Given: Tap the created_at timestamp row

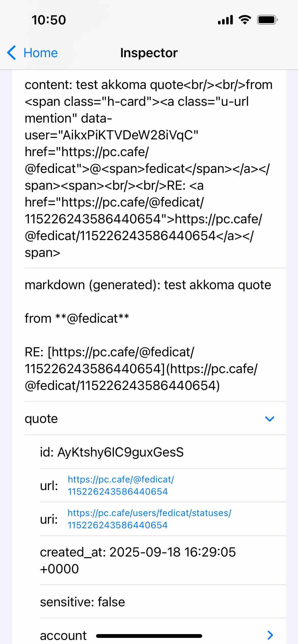Looking at the screenshot, I should tap(163, 560).
